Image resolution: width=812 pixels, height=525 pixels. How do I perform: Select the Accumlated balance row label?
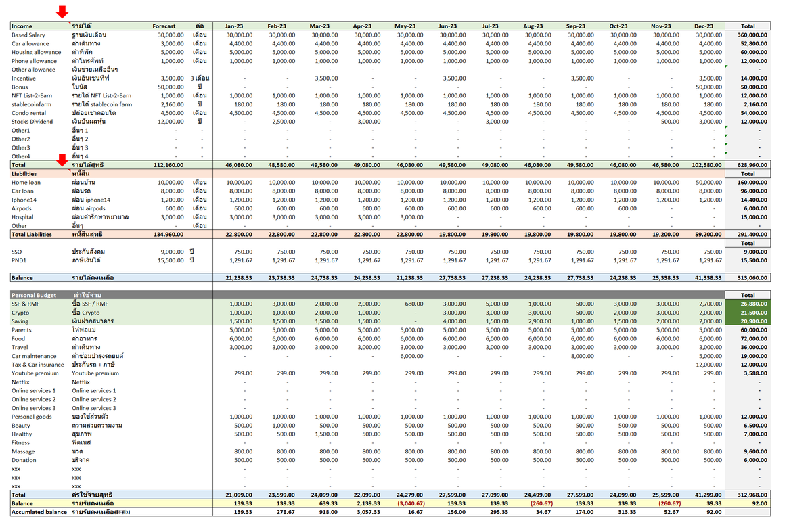(x=39, y=512)
